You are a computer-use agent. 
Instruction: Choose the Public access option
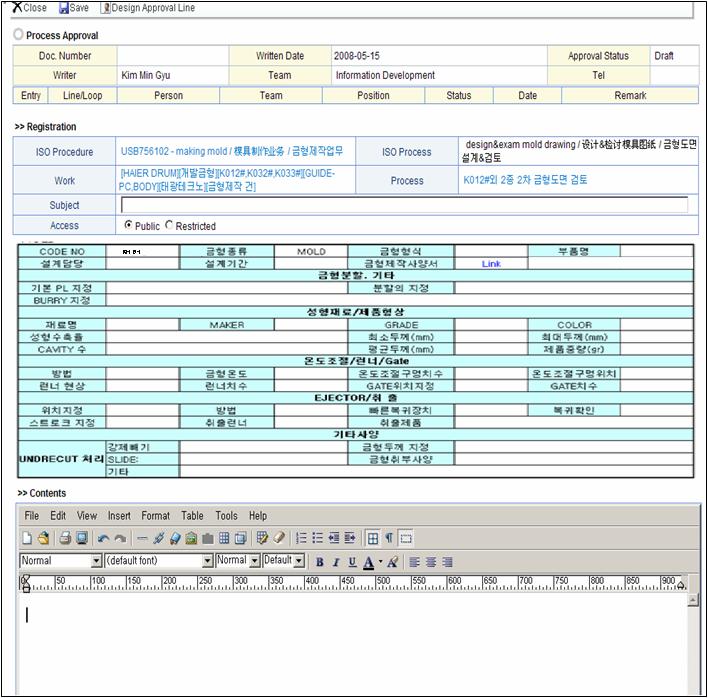pyautogui.click(x=129, y=226)
